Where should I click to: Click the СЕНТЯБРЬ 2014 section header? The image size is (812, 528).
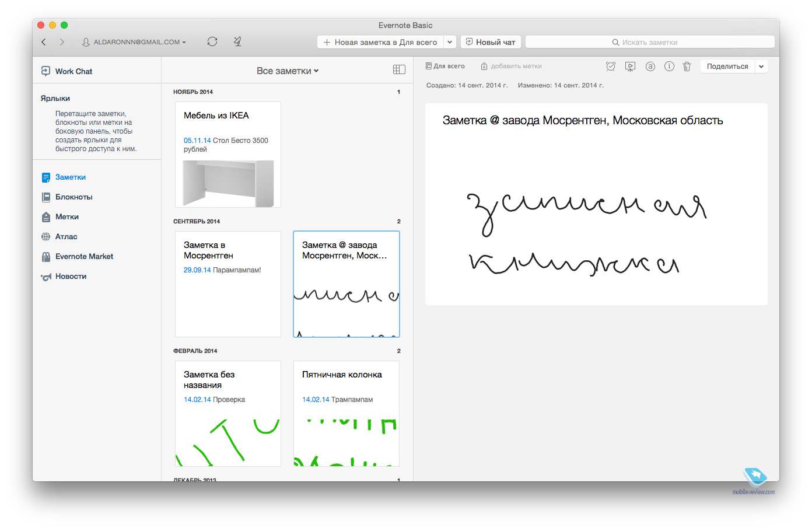pos(197,222)
